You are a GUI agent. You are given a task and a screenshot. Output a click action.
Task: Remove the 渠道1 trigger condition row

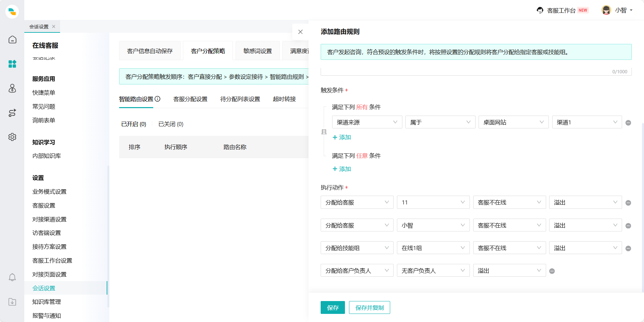[628, 123]
